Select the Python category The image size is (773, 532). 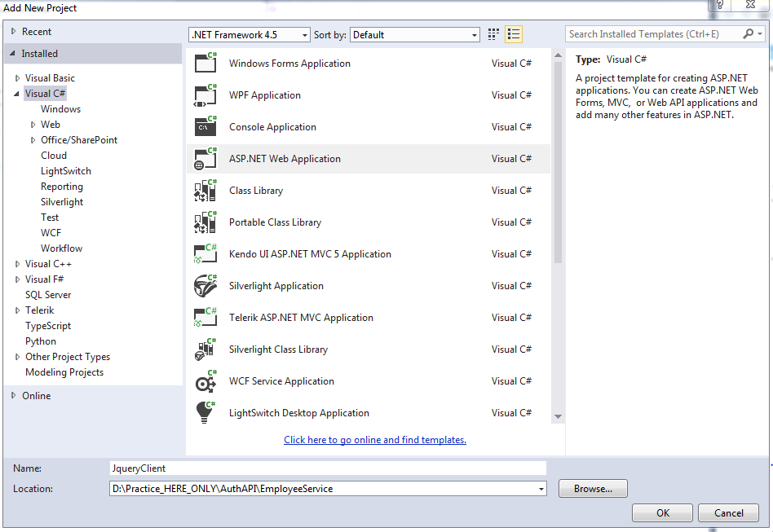point(41,341)
